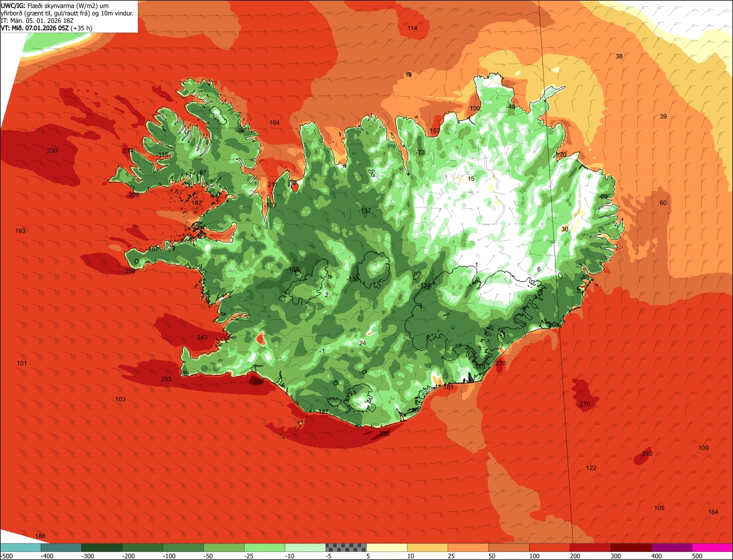Click legend swatch between 200 and 300
Image resolution: width=733 pixels, height=560 pixels.
pos(590,547)
